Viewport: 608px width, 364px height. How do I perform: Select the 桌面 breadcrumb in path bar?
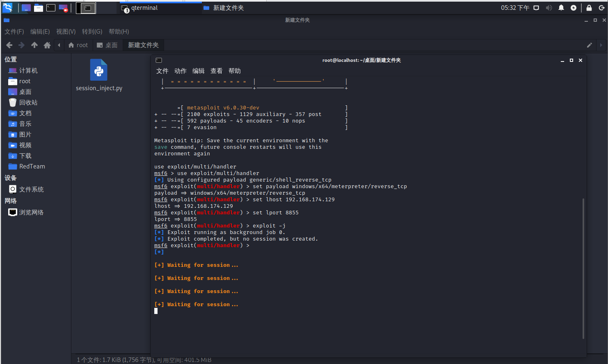click(x=107, y=45)
